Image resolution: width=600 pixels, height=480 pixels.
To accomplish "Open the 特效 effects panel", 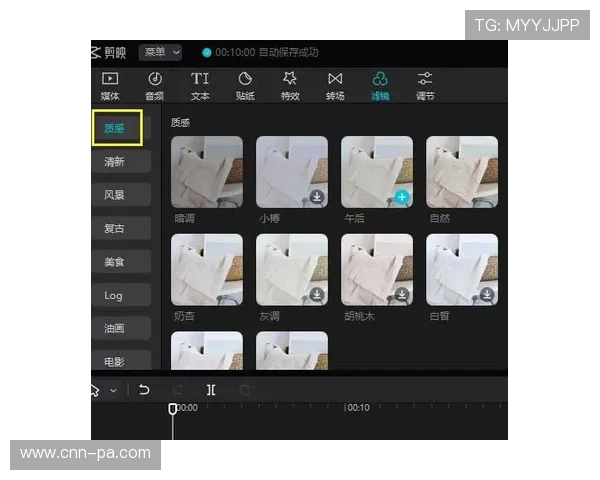I will (290, 86).
